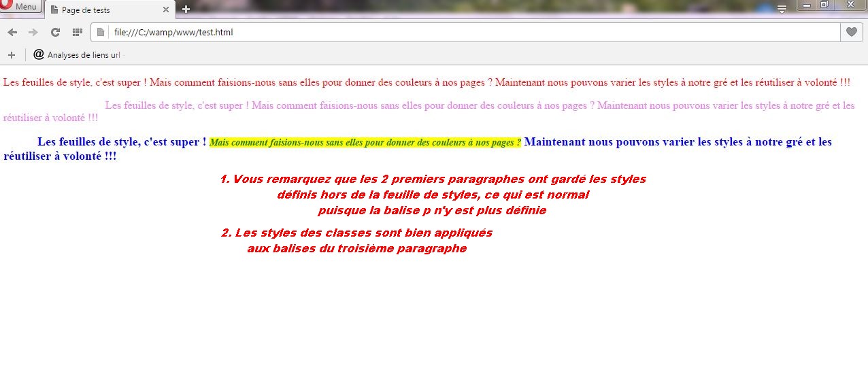The image size is (868, 391).
Task: Select the Page de tests tab
Action: (x=110, y=10)
